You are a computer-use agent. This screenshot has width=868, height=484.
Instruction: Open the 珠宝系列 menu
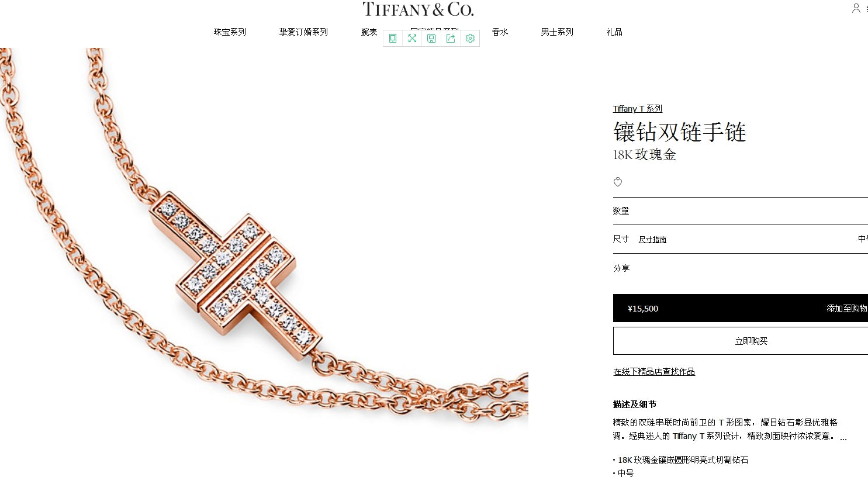point(230,32)
